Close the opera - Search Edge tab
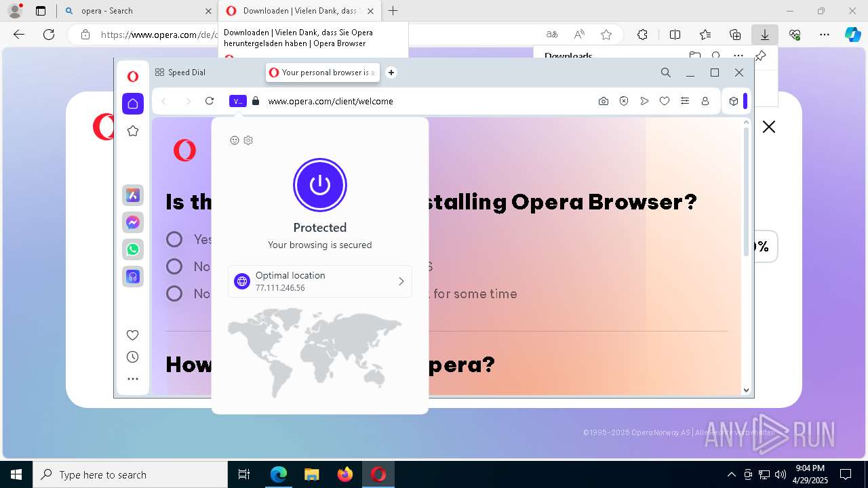 208,11
